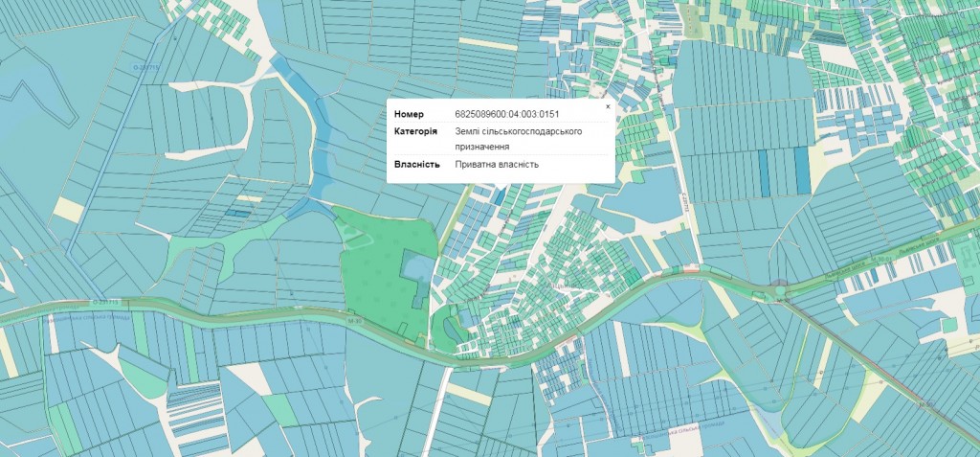Image resolution: width=980 pixels, height=457 pixels.
Task: Click the O-231715 road label
Action: click(145, 66)
